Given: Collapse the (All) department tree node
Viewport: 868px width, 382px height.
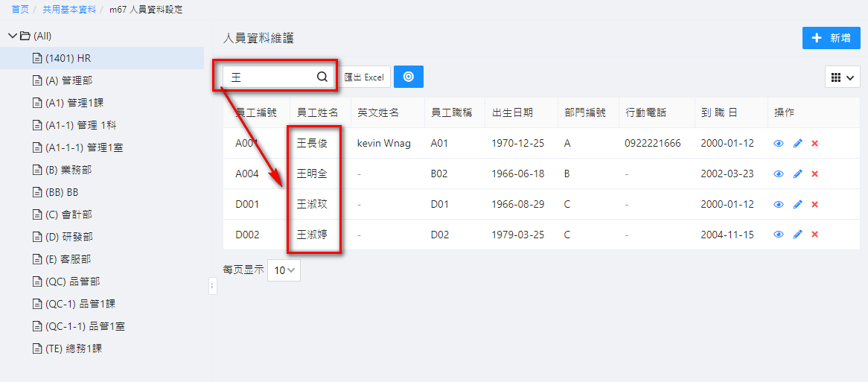Looking at the screenshot, I should click(x=12, y=36).
